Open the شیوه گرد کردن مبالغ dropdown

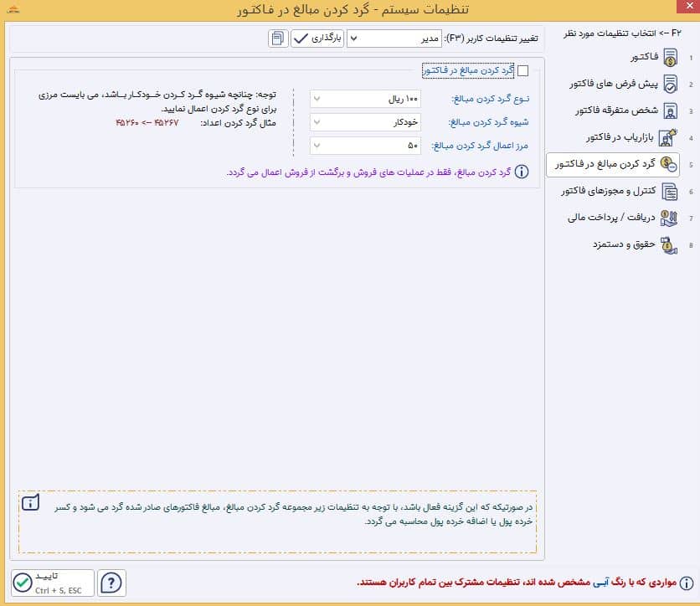pyautogui.click(x=365, y=122)
